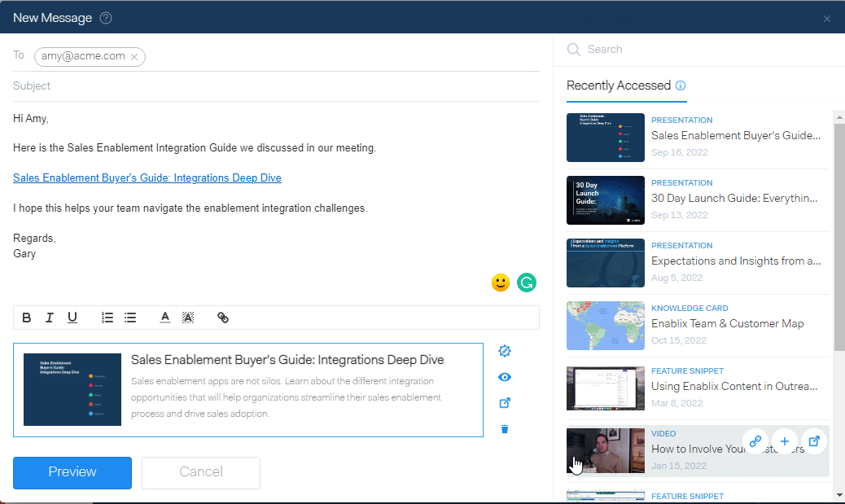Toggle underline formatting in the toolbar
845x504 pixels.
(x=72, y=318)
